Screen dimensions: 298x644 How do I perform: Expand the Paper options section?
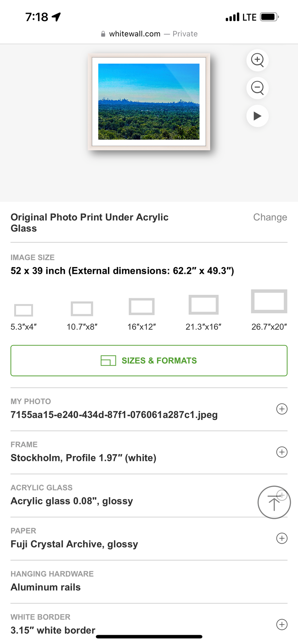tap(282, 538)
